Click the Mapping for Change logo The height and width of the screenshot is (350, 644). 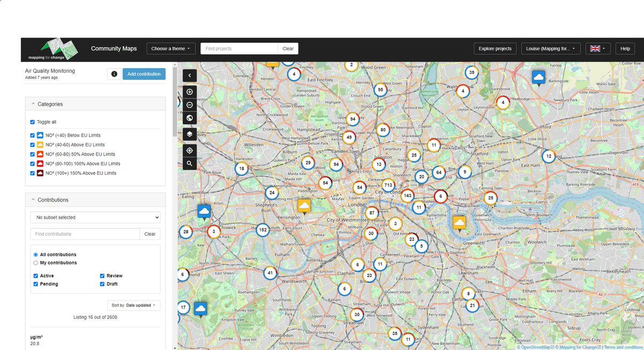54,49
